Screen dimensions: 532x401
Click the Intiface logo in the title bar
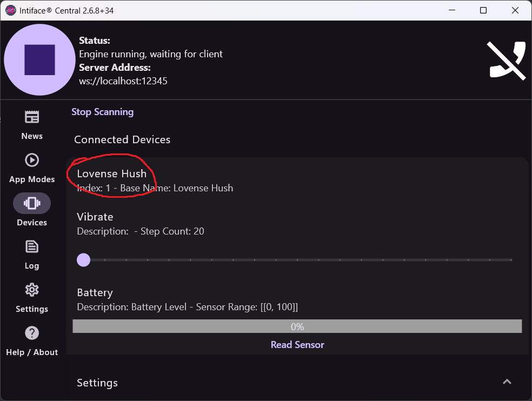pyautogui.click(x=10, y=10)
